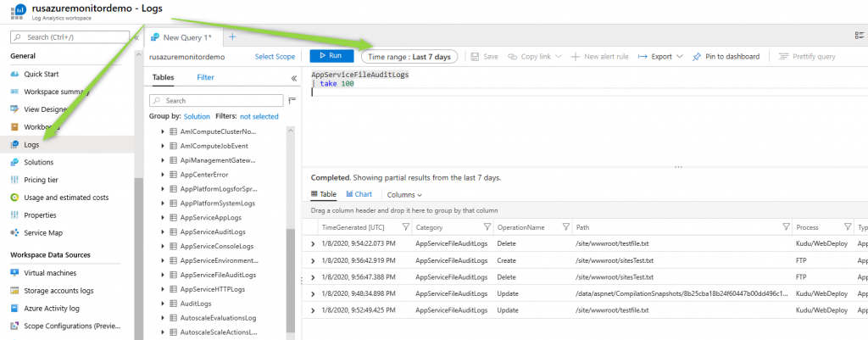868x340 pixels.
Task: Open the Tables tab in the schema pane
Action: pyautogui.click(x=163, y=77)
